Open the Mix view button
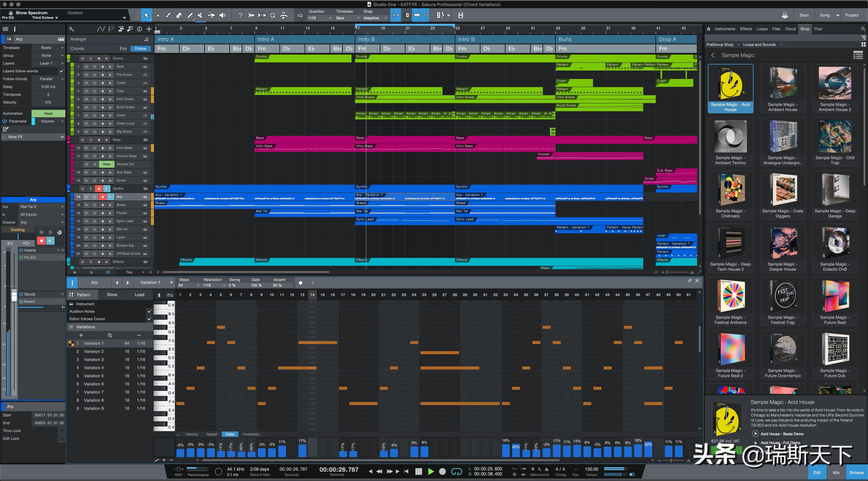 click(x=836, y=473)
